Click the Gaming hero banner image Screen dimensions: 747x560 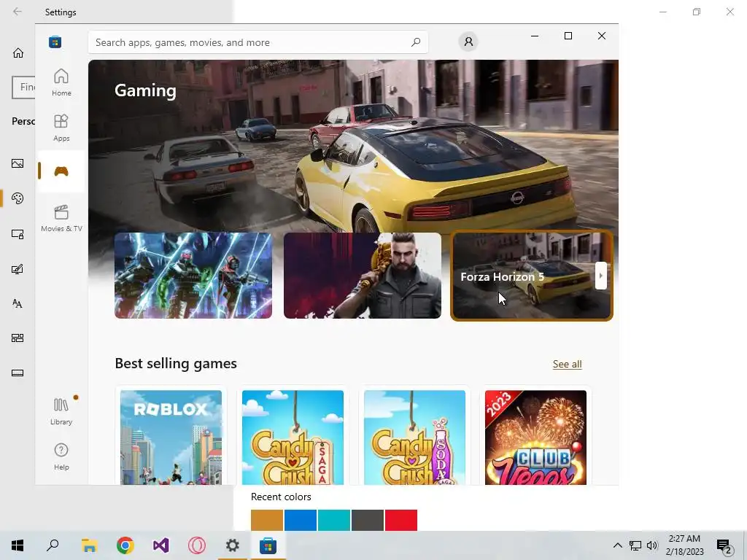(x=353, y=145)
